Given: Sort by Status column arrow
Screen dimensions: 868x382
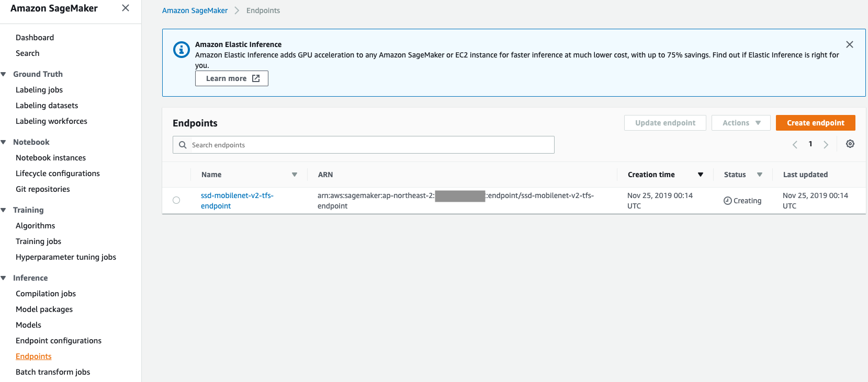Looking at the screenshot, I should coord(760,175).
